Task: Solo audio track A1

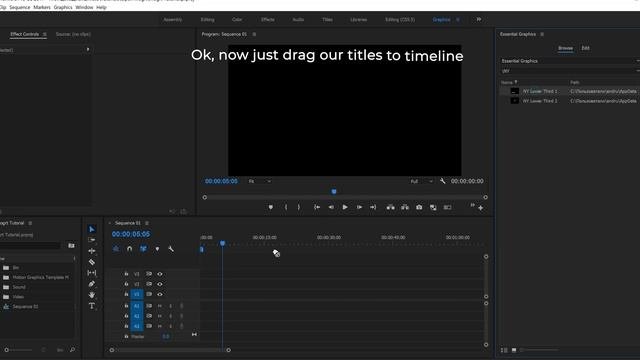Action: (171, 306)
